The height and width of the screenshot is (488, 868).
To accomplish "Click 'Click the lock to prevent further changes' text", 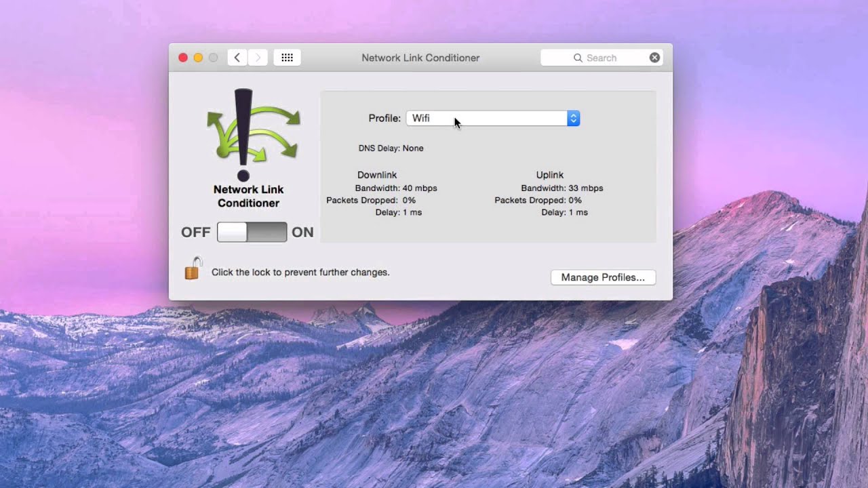I will (300, 272).
